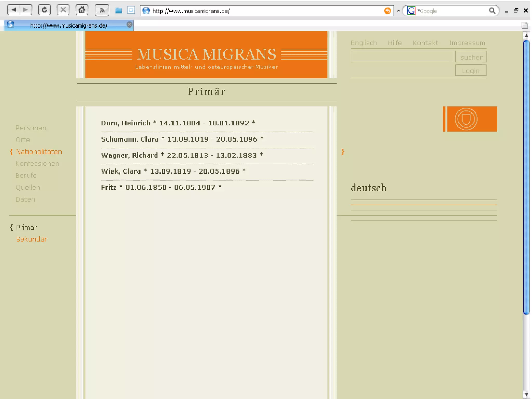Go to home page via house icon
Viewport: 532px width, 399px height.
click(82, 10)
